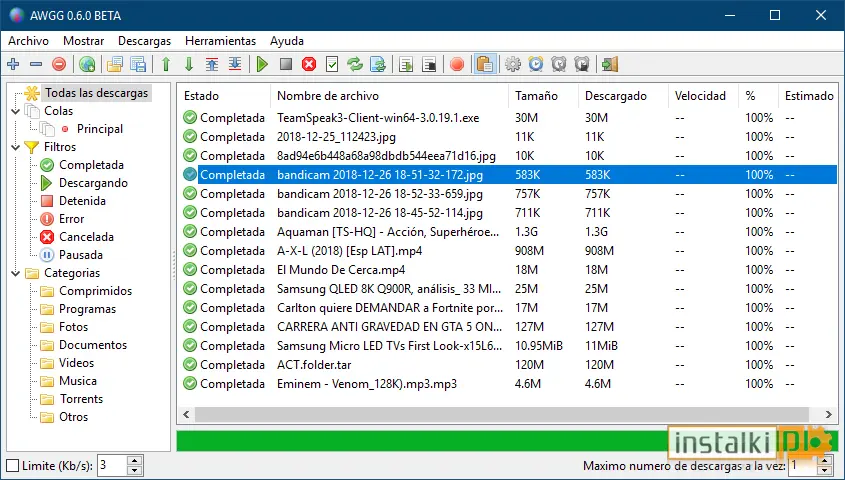This screenshot has height=480, width=845.
Task: Click the red circle delete icon
Action: (x=59, y=65)
